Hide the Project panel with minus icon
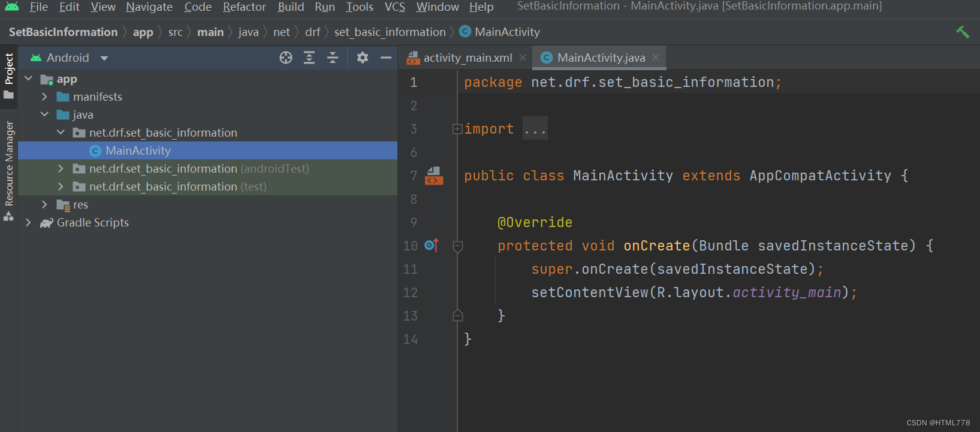 click(386, 58)
